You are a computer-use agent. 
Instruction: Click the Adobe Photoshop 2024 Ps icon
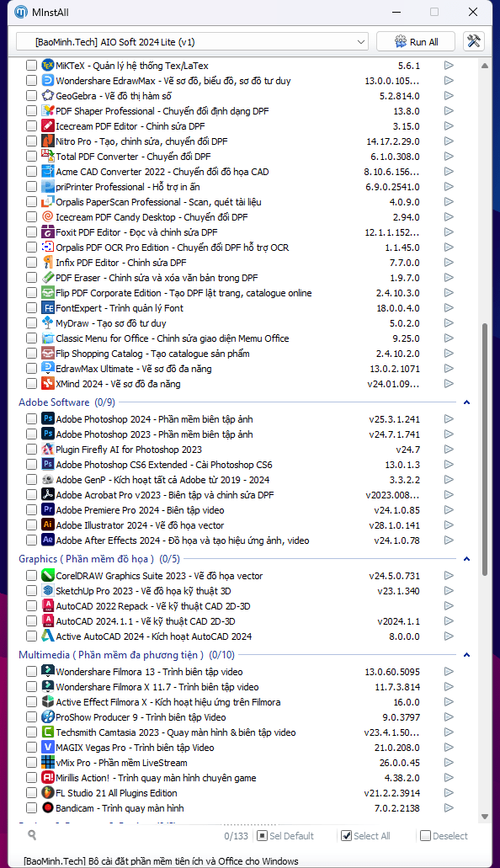[48, 419]
